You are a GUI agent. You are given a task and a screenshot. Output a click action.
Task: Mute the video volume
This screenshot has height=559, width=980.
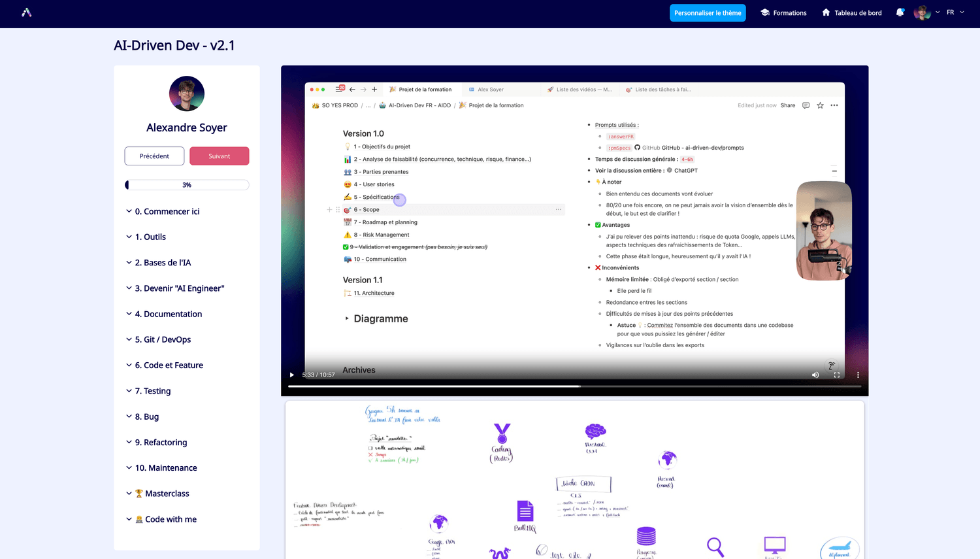[x=815, y=375]
